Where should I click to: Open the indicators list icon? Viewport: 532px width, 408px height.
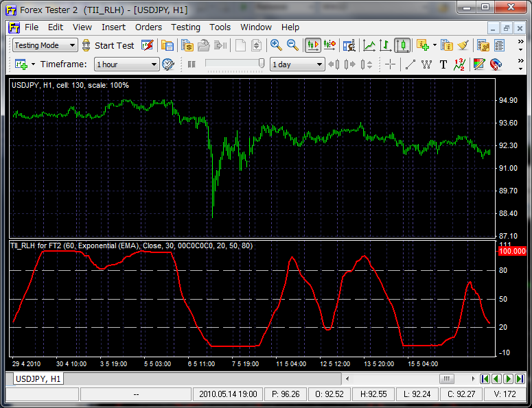pos(447,45)
